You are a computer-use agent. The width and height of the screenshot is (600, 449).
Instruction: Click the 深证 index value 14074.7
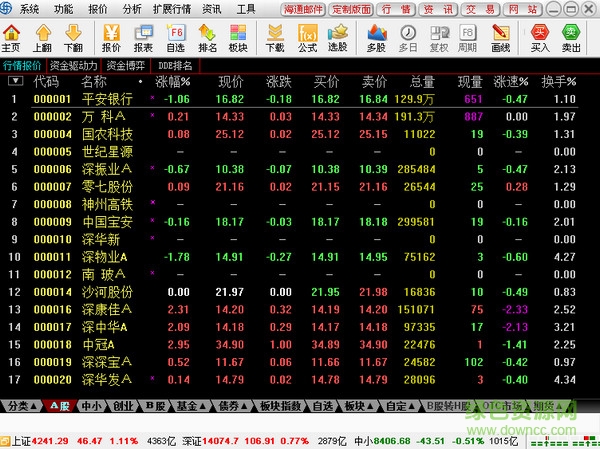[x=220, y=441]
